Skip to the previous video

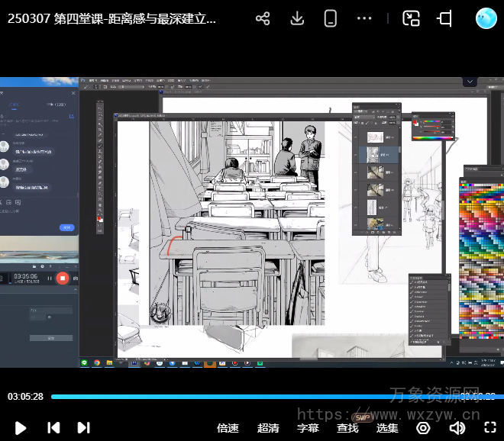pos(53,427)
